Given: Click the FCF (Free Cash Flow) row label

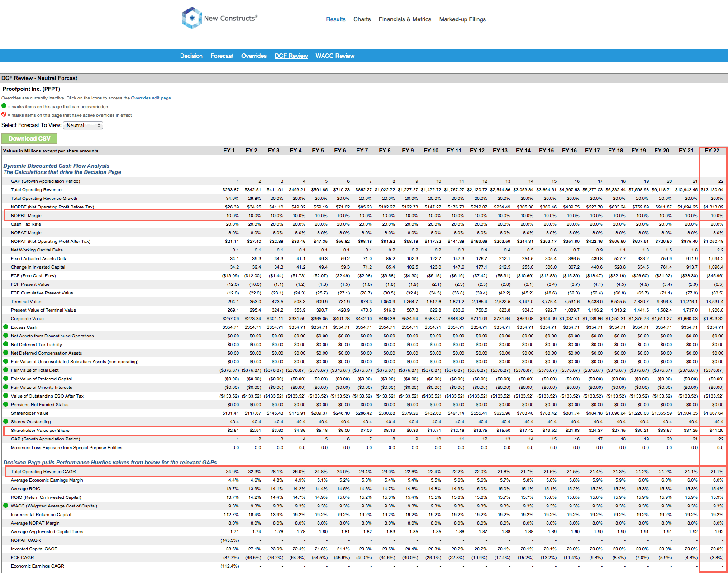Looking at the screenshot, I should [33, 275].
